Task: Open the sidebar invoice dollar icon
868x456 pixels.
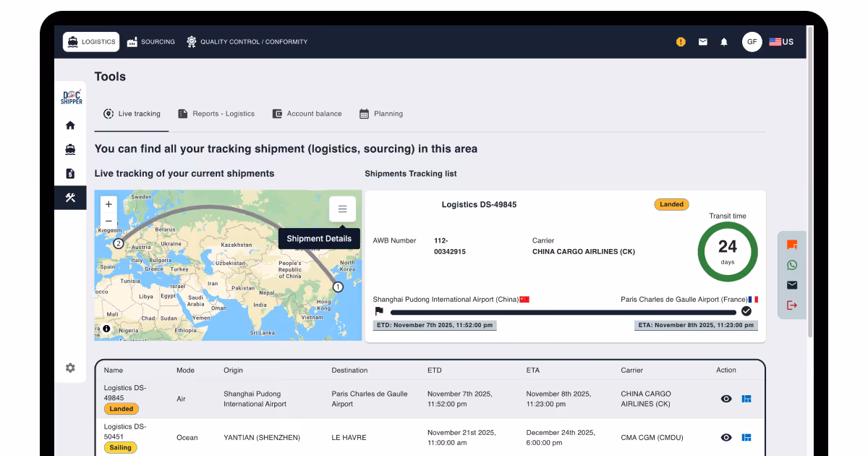Action: 70,174
